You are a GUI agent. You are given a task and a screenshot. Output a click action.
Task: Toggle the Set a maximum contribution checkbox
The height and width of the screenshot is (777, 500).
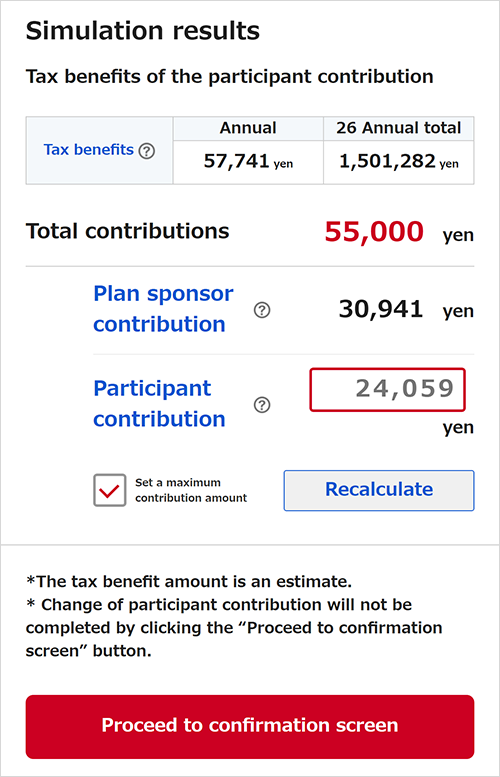point(110,490)
